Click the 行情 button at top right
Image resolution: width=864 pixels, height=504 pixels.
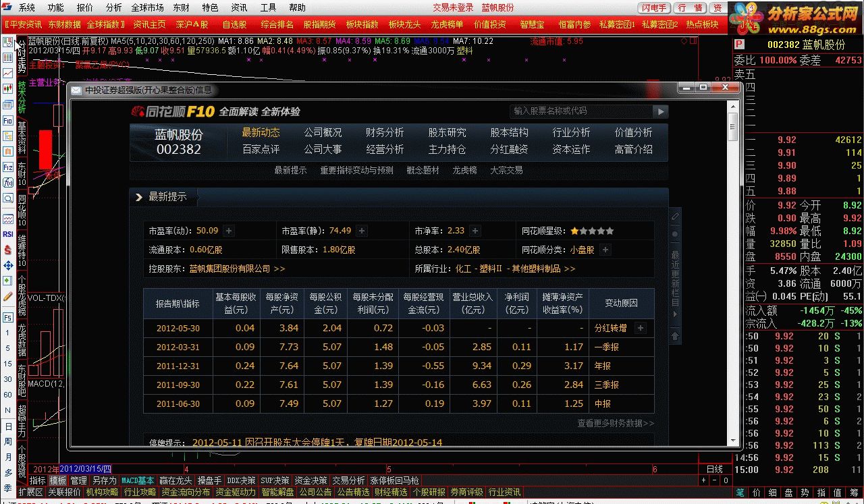tap(691, 7)
